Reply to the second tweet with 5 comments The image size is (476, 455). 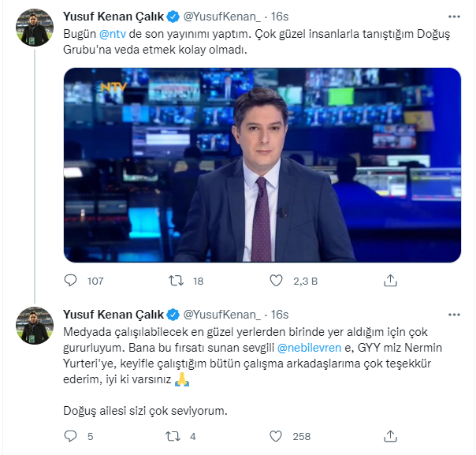70,436
